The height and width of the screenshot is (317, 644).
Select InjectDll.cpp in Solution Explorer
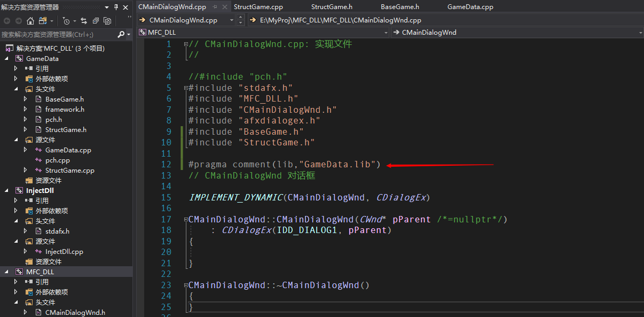point(64,251)
